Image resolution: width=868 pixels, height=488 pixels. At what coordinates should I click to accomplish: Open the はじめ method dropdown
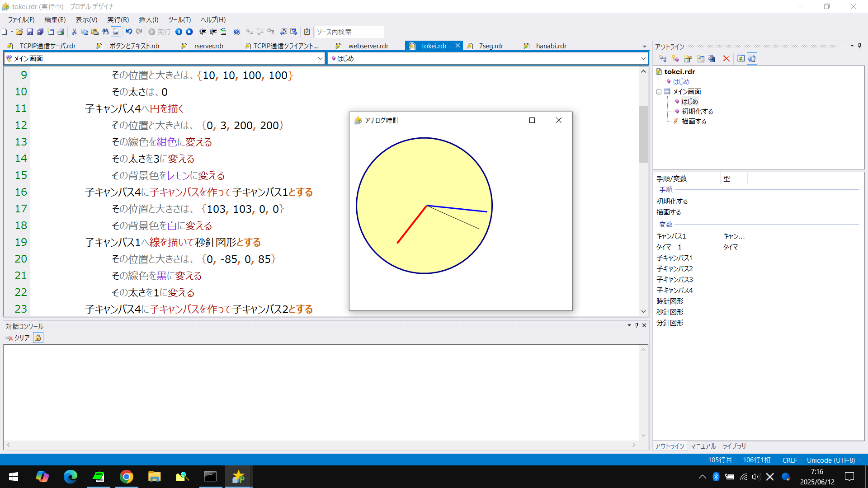643,58
